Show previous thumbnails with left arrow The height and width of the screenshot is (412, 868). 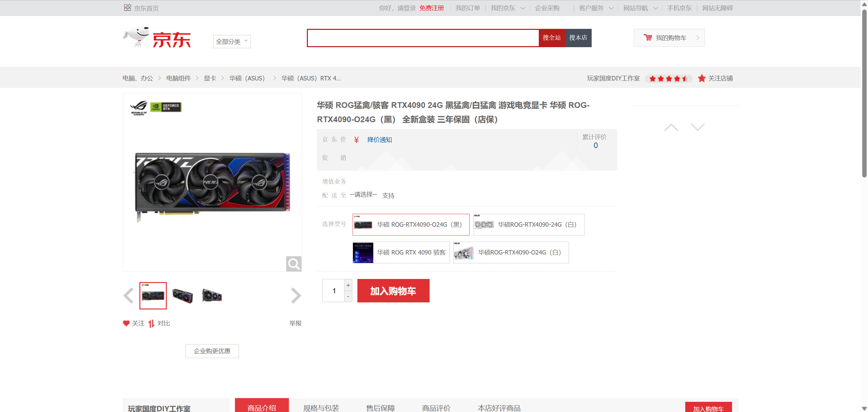pos(129,295)
